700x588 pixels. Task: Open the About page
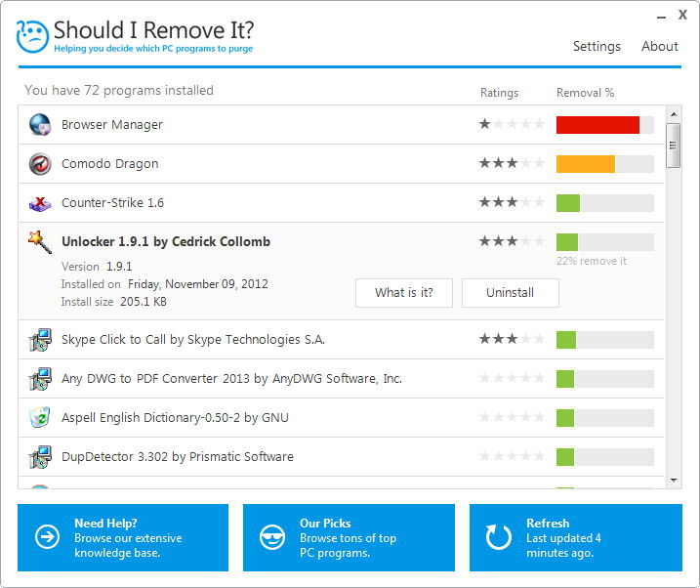[x=660, y=47]
